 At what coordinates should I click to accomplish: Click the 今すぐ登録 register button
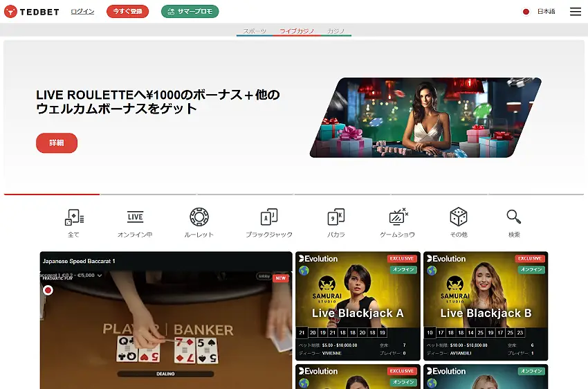pos(127,12)
